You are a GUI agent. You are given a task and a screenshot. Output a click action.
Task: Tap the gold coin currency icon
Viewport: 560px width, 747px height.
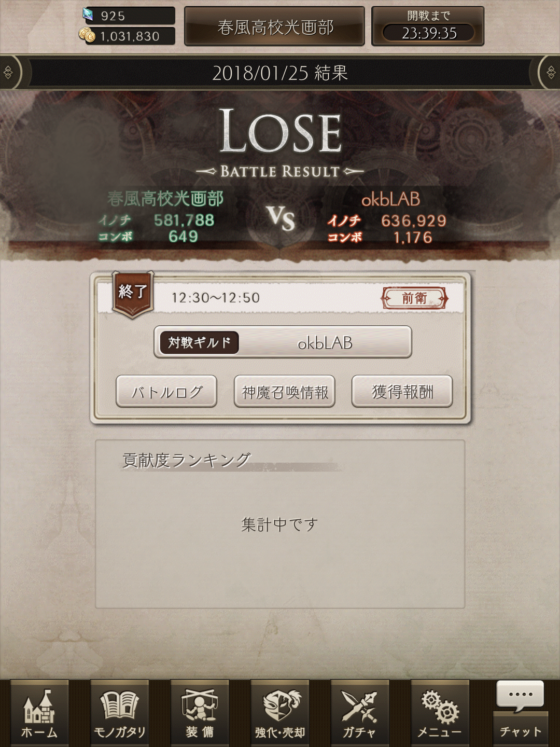point(87,35)
